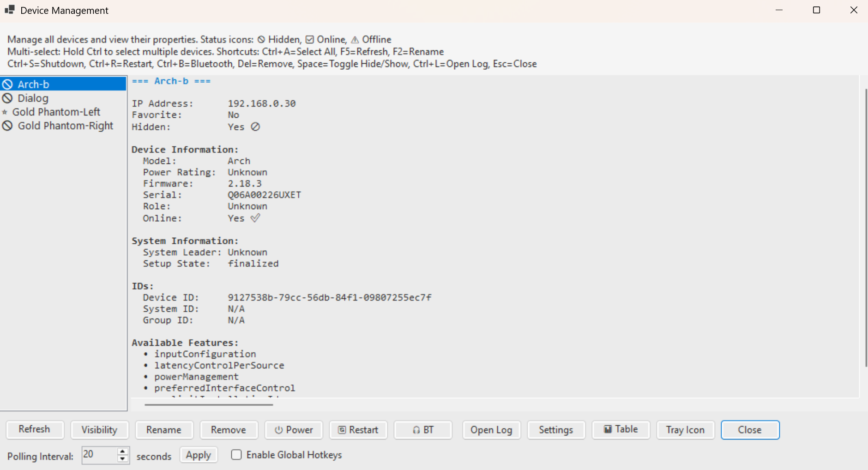Increase polling interval with up arrow
The height and width of the screenshot is (470, 868).
pyautogui.click(x=122, y=452)
